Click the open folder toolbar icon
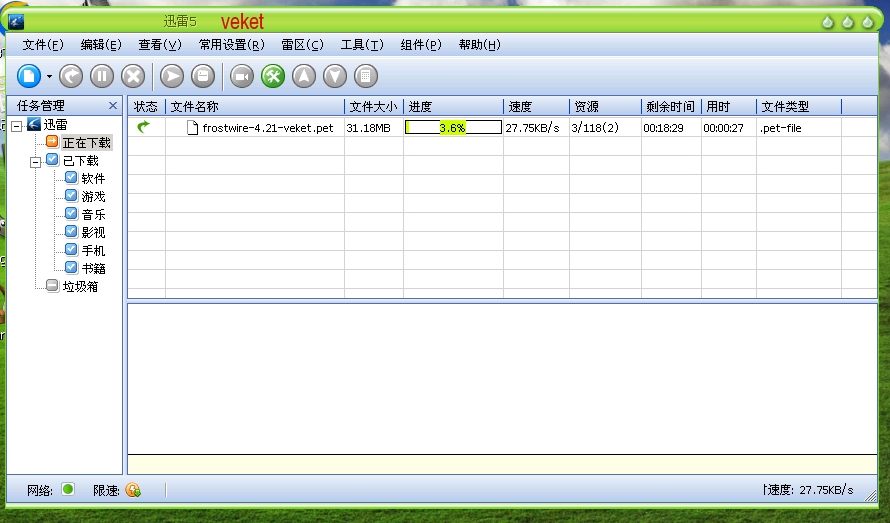Viewport: 890px width, 523px height. (x=203, y=76)
